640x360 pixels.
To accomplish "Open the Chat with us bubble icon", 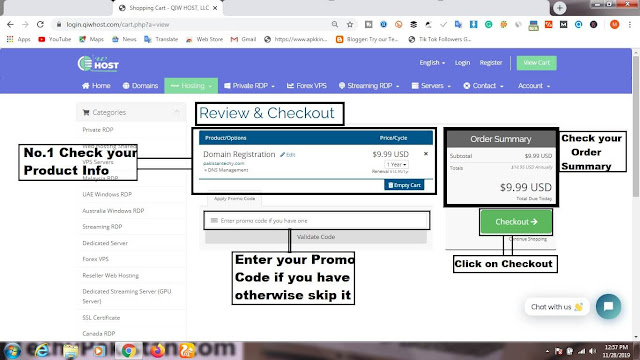I will (x=608, y=307).
